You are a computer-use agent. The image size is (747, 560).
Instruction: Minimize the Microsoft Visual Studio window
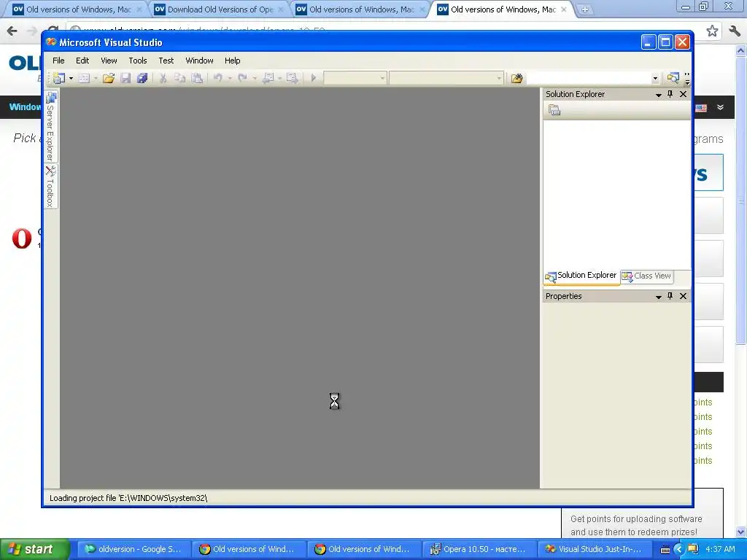click(x=649, y=42)
